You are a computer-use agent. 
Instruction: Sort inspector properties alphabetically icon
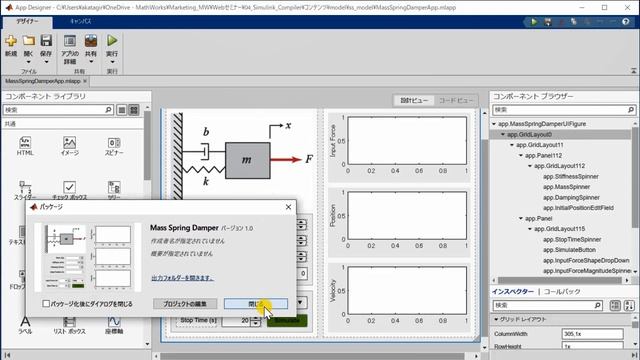point(629,305)
